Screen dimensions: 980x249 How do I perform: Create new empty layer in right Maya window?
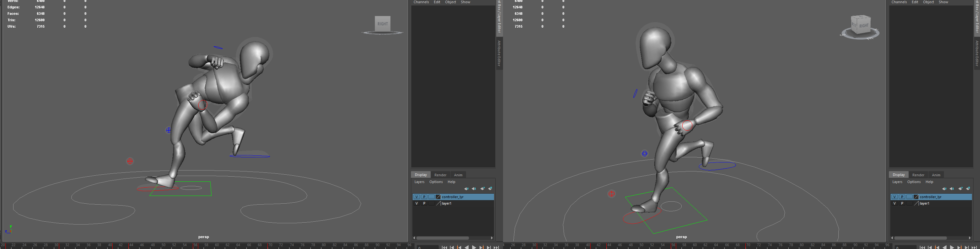pos(960,189)
